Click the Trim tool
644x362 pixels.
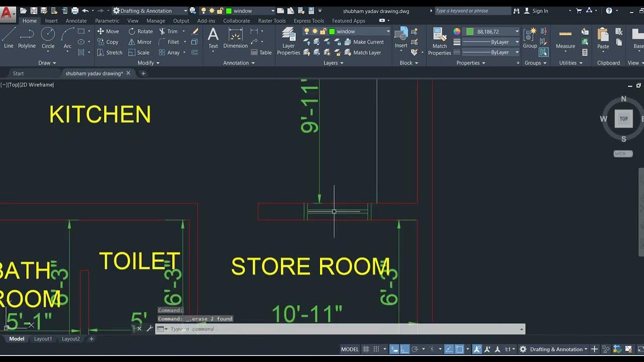click(x=169, y=31)
